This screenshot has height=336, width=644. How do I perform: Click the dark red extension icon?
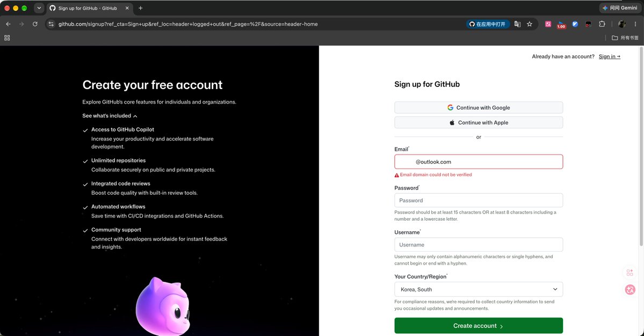coord(588,24)
